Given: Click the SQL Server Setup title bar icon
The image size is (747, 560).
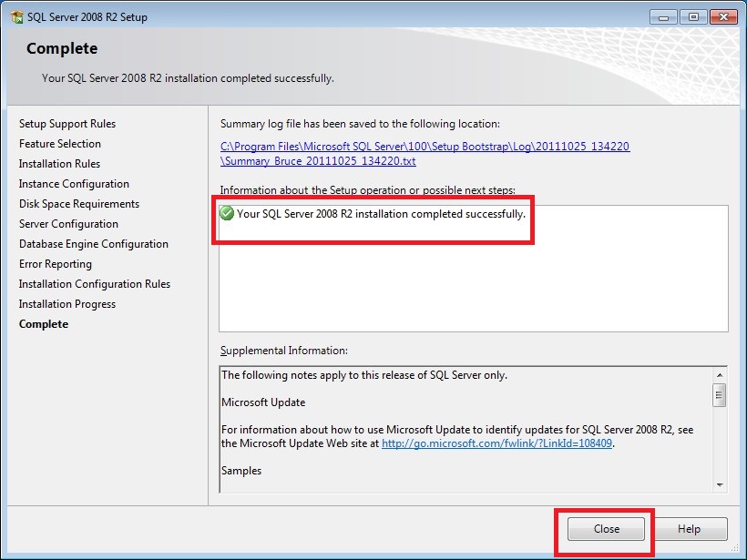Looking at the screenshot, I should [x=17, y=16].
